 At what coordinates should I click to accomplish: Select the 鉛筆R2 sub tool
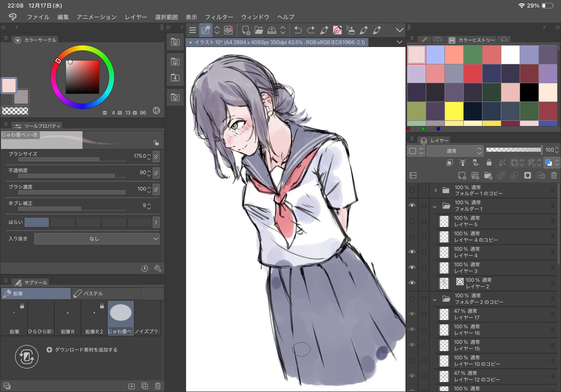tap(94, 318)
